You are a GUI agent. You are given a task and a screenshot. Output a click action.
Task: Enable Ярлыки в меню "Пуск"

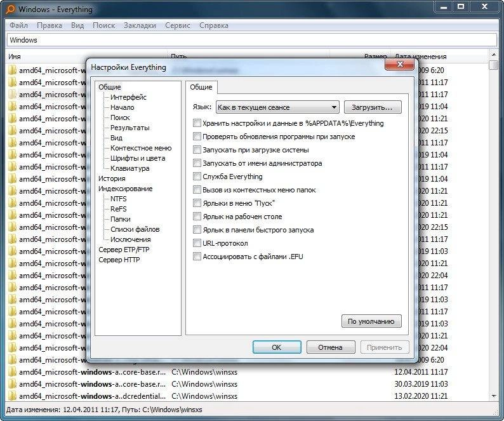197,203
